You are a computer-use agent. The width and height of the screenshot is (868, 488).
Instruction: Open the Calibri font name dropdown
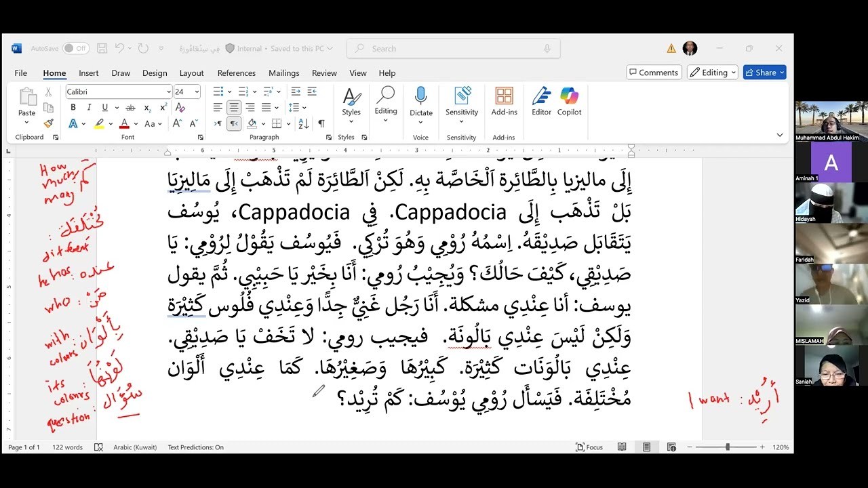[169, 91]
